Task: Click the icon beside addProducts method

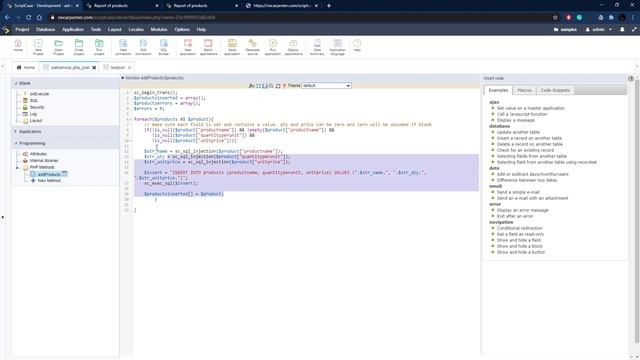Action: point(64,174)
